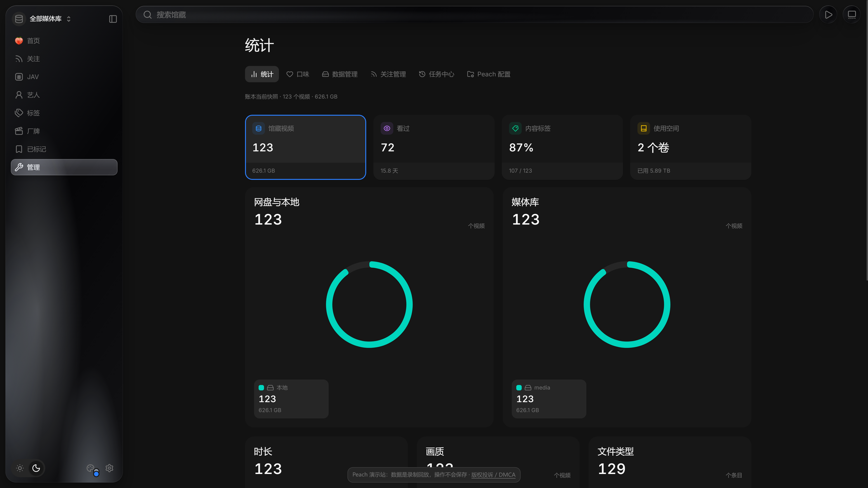Screen dimensions: 868x488
Task: Switch to dark theme with the moon icon
Action: tap(36, 468)
